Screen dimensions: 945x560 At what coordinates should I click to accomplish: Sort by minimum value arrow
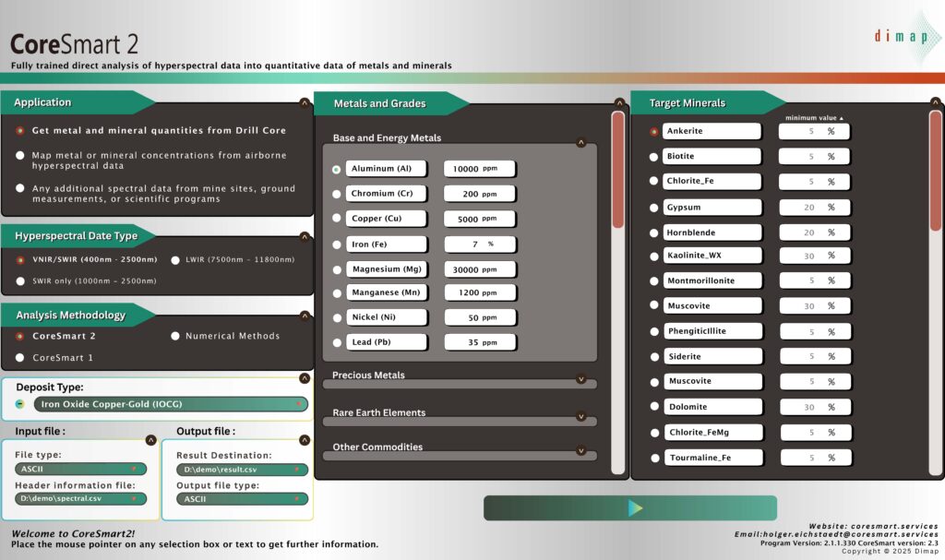coord(841,118)
